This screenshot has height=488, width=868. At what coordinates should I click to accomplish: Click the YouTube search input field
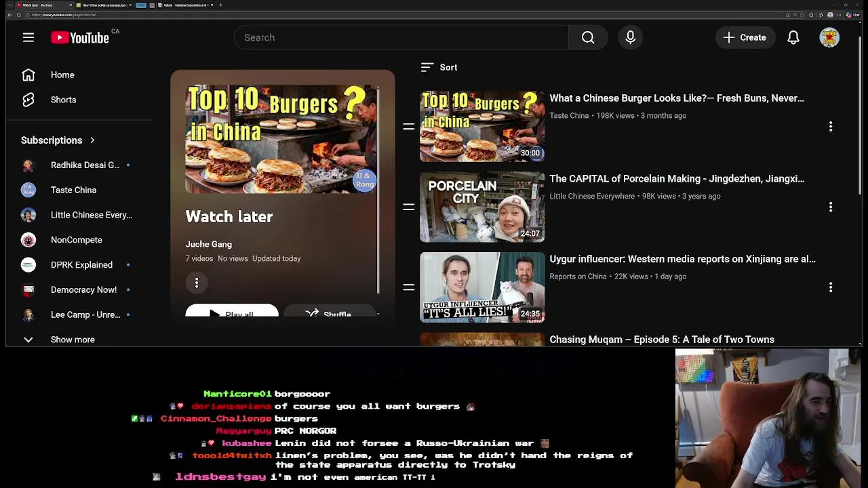pos(401,37)
